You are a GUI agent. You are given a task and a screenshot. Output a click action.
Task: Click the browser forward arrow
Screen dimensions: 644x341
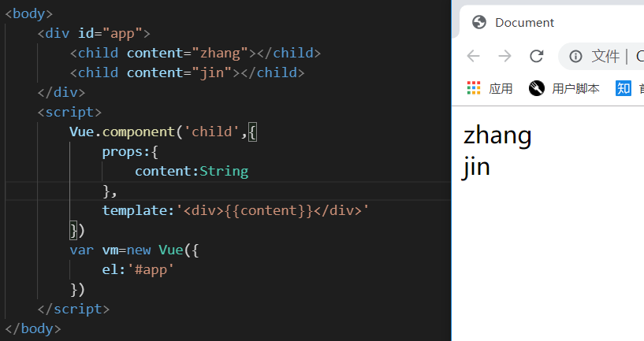click(x=504, y=56)
